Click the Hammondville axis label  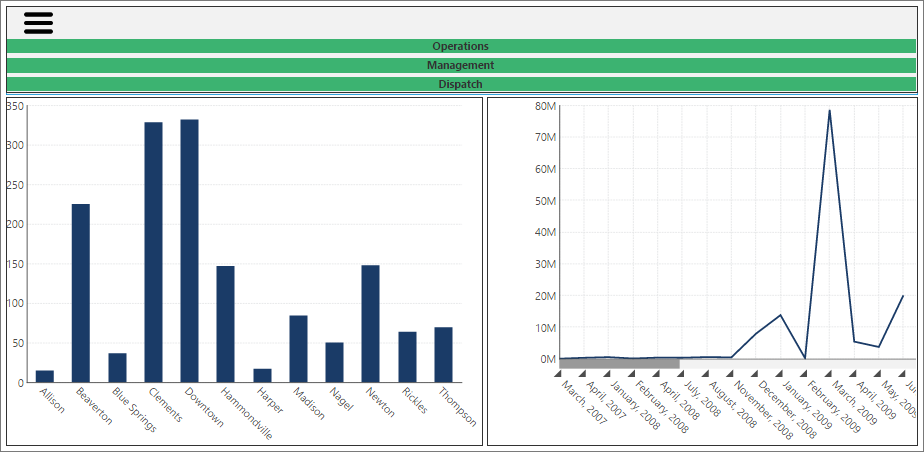tap(246, 414)
